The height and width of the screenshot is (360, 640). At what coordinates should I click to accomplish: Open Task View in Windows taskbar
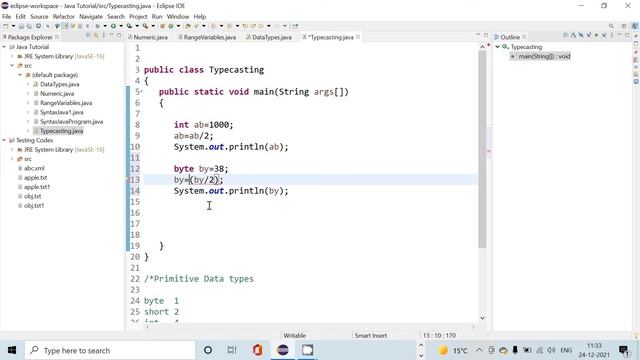[x=232, y=350]
